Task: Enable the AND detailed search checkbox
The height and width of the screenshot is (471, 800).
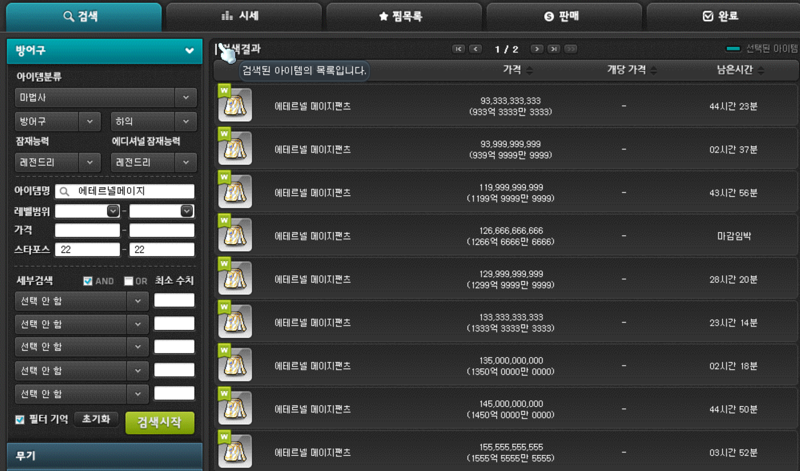Action: click(88, 281)
